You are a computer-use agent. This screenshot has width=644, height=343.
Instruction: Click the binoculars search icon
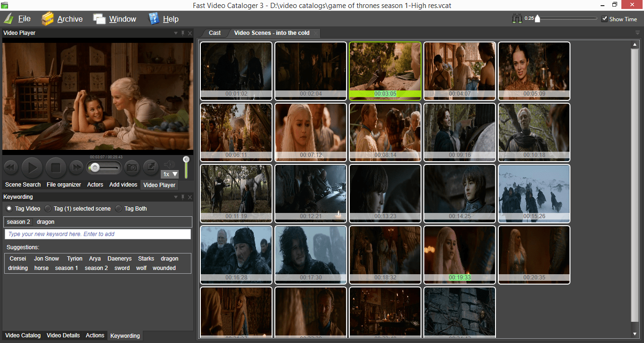(x=518, y=19)
